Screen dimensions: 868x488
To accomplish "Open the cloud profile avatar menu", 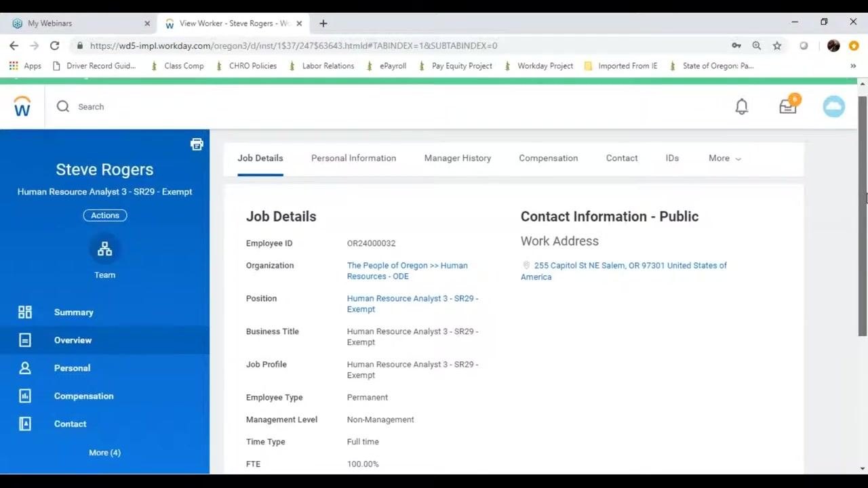I will (x=833, y=106).
